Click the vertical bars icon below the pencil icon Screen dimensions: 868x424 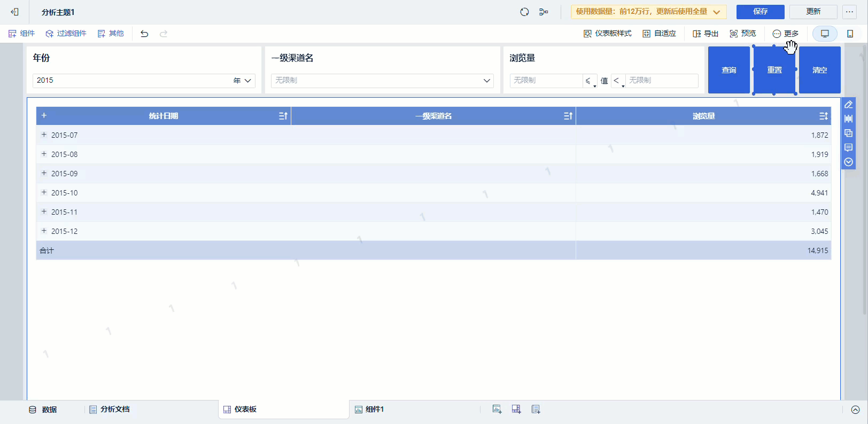[x=848, y=119]
